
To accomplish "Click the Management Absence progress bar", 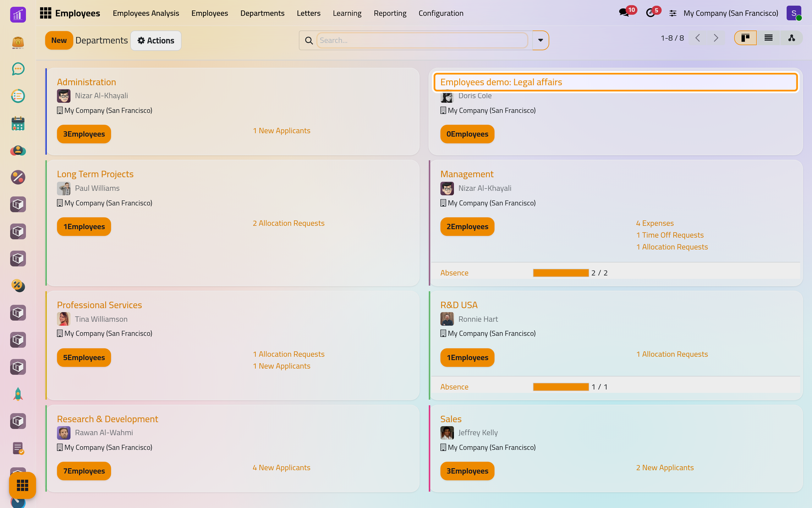I will [x=561, y=273].
